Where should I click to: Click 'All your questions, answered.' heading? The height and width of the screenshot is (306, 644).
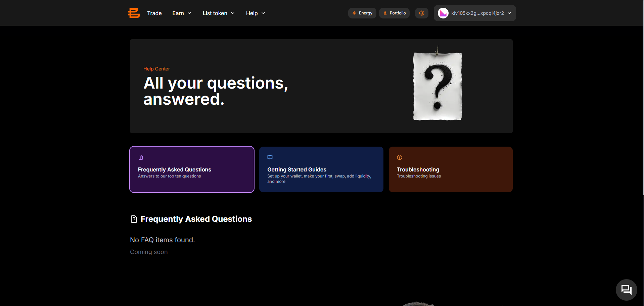click(216, 91)
